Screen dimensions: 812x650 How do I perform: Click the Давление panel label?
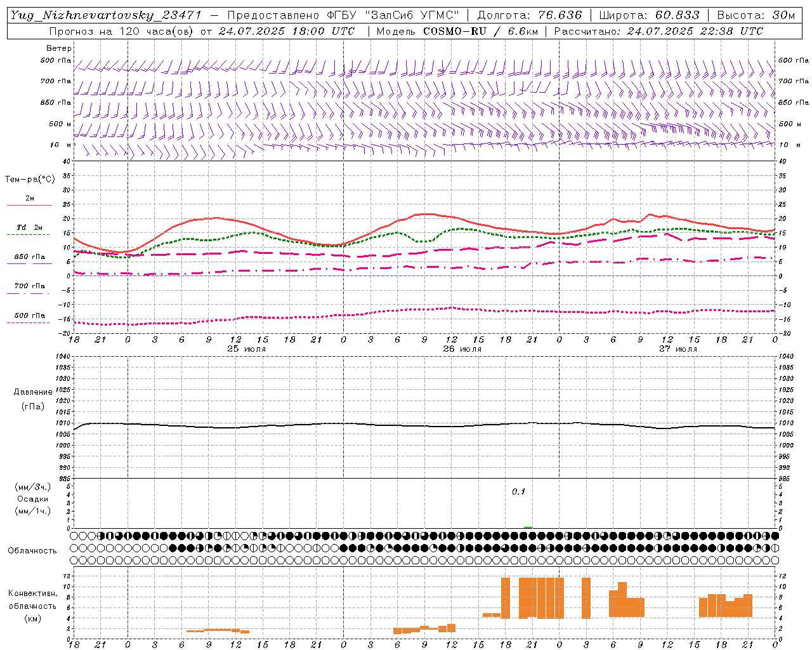coord(33,392)
